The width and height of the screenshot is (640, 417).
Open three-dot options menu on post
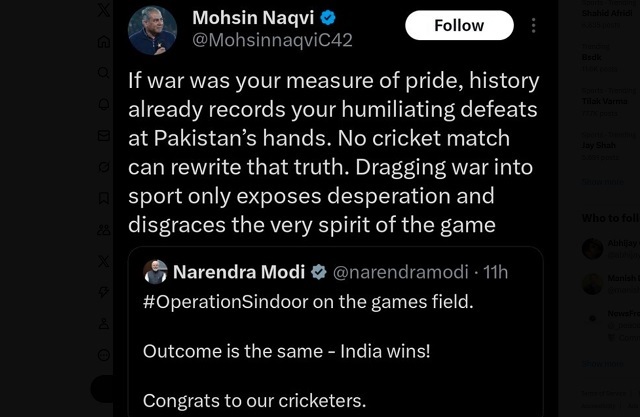pos(533,25)
